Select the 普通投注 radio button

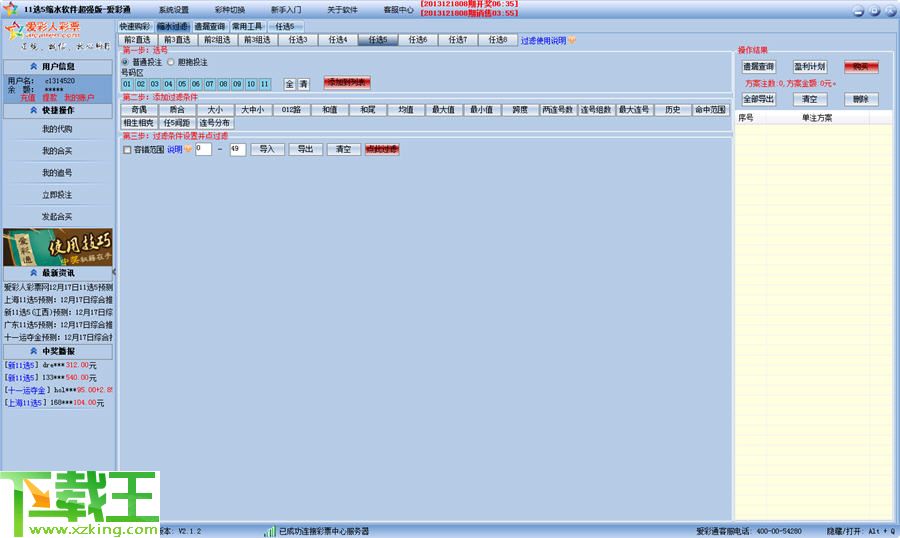tap(126, 62)
